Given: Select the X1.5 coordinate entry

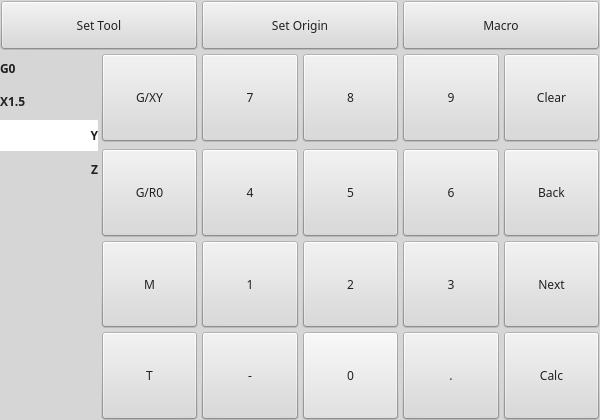Looking at the screenshot, I should pos(49,102).
